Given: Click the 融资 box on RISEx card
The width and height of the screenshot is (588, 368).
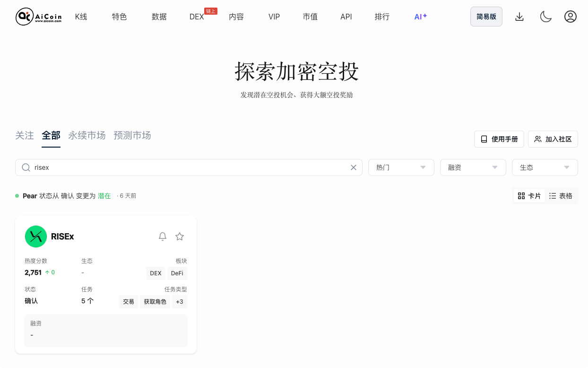Looking at the screenshot, I should (106, 330).
